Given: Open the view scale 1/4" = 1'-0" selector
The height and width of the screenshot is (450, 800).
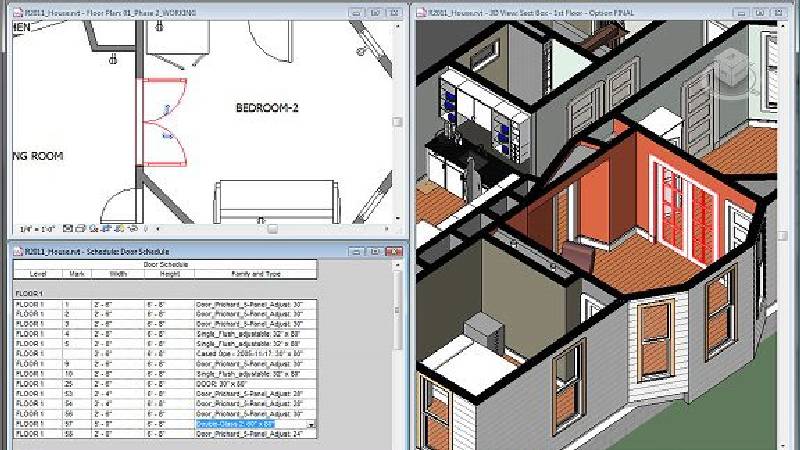Looking at the screenshot, I should [37, 229].
